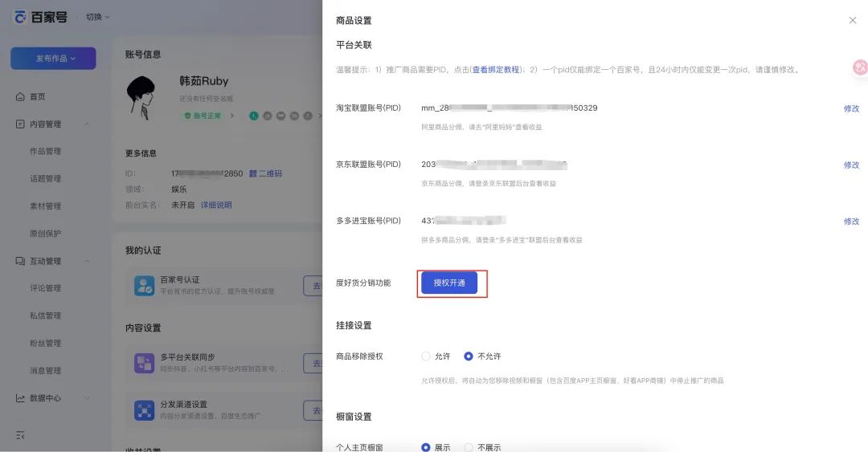
Task: Open the 二维码 QR code link
Action: (x=266, y=173)
